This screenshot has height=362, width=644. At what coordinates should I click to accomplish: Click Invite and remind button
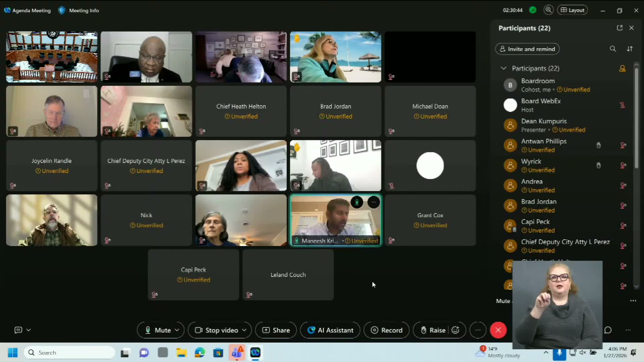click(x=527, y=49)
